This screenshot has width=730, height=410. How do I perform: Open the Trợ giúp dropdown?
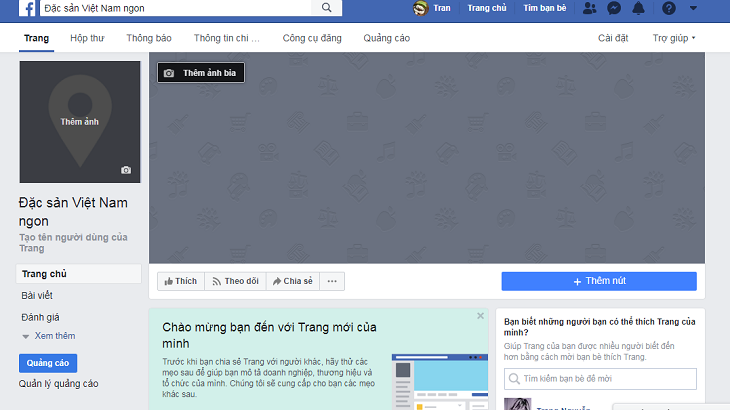click(x=674, y=38)
